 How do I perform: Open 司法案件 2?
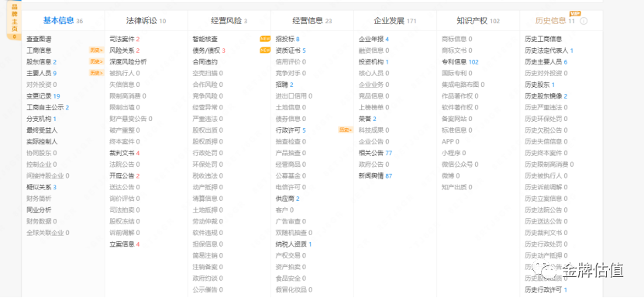(125, 40)
